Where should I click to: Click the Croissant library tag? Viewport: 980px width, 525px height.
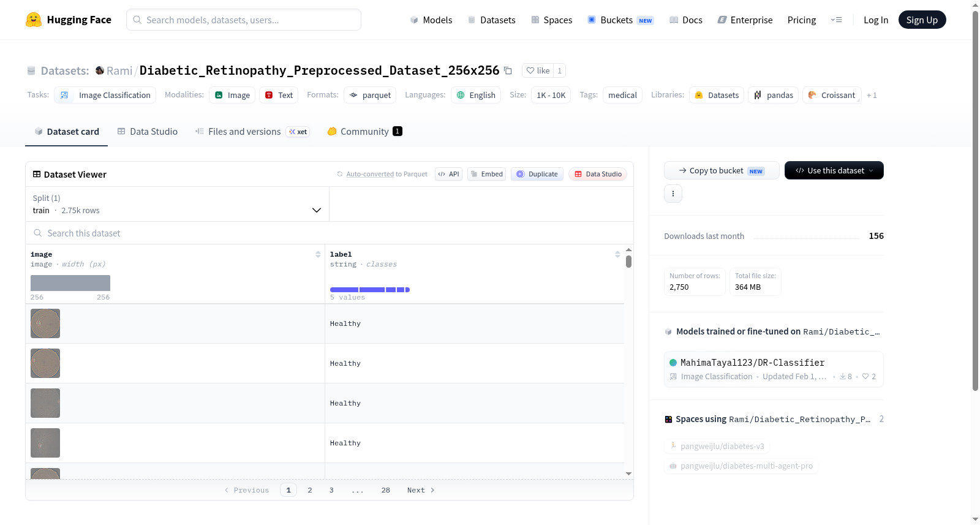(832, 95)
